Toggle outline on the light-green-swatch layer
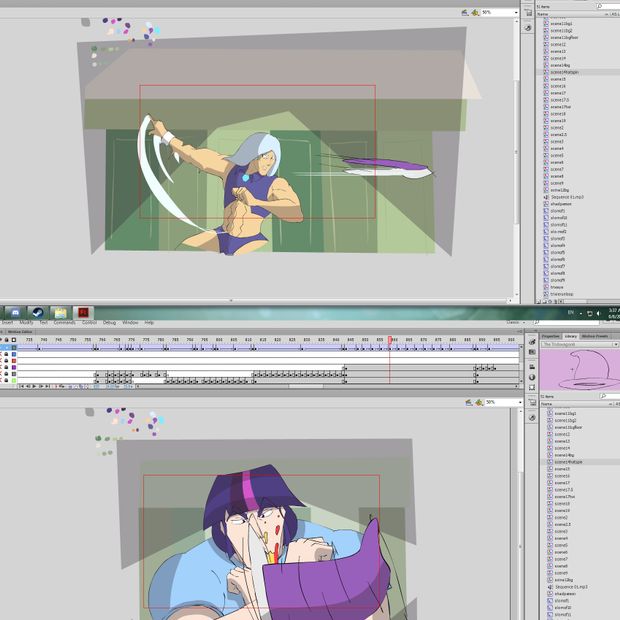Image resolution: width=620 pixels, height=620 pixels. [x=14, y=380]
